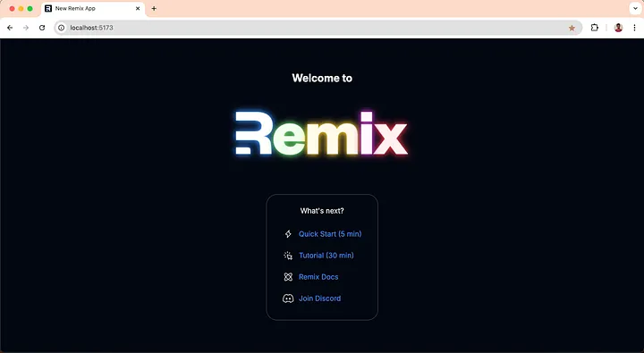Click the Discord logo icon
The width and height of the screenshot is (644, 353).
pyautogui.click(x=288, y=298)
